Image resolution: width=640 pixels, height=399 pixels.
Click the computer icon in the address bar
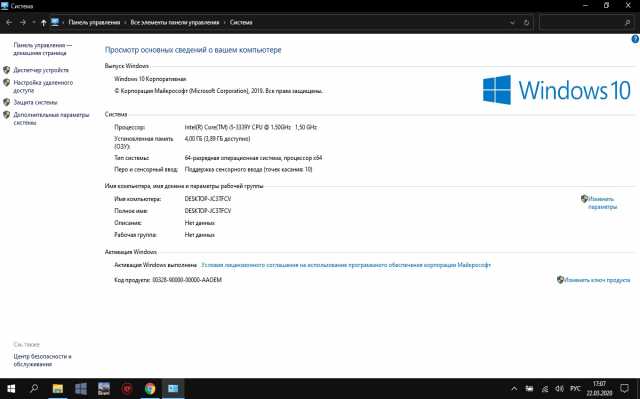(55, 22)
